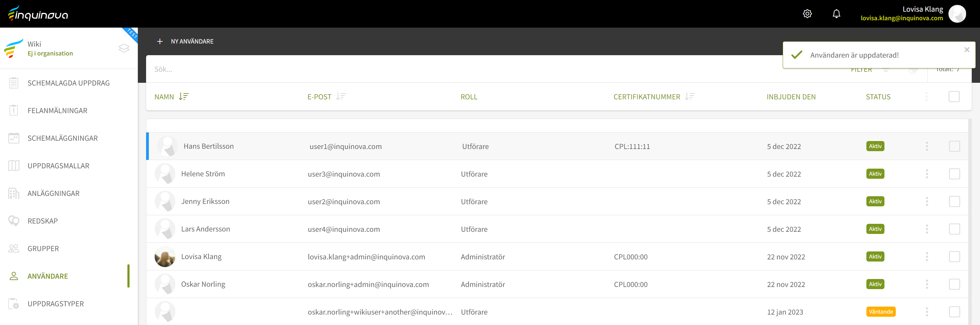Tick the checkbox for Lovisa Klang's row
980x325 pixels.
(x=954, y=257)
